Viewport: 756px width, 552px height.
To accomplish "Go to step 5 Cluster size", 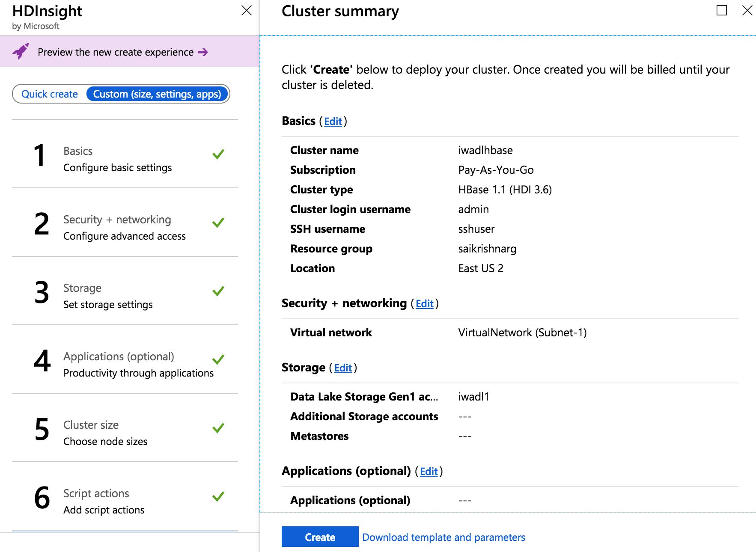I will 125,428.
